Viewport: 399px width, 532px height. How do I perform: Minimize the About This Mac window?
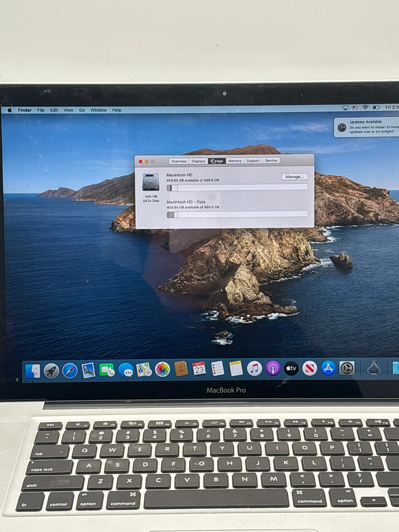147,162
